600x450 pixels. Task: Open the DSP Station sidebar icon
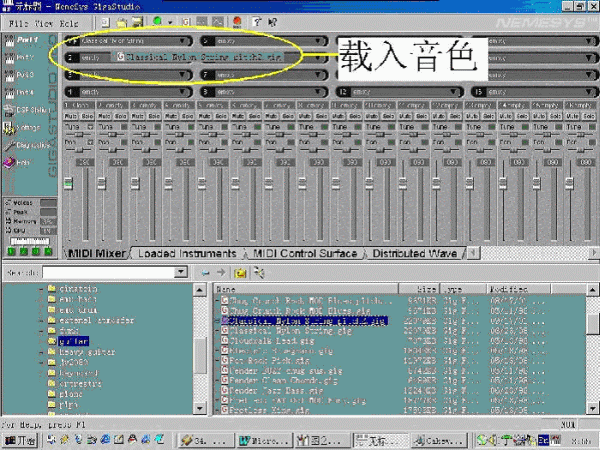point(9,111)
